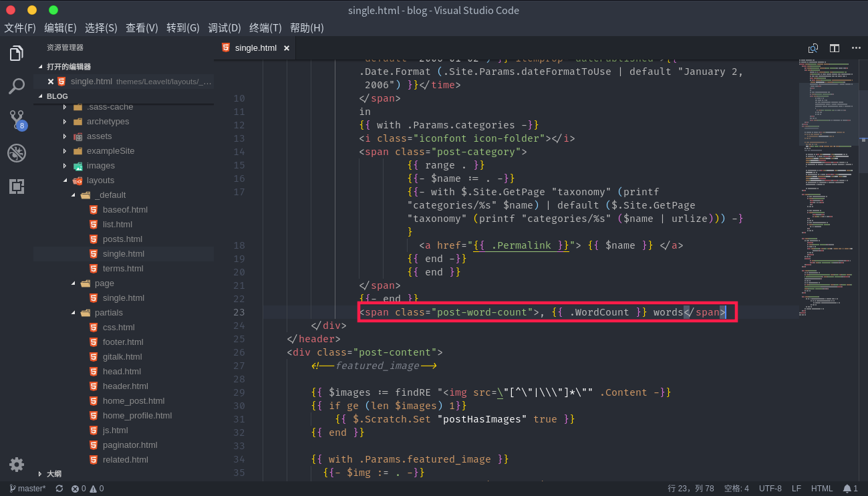Screen dimensions: 868x496
Task: Click line number 26 in gutter
Action: click(239, 352)
